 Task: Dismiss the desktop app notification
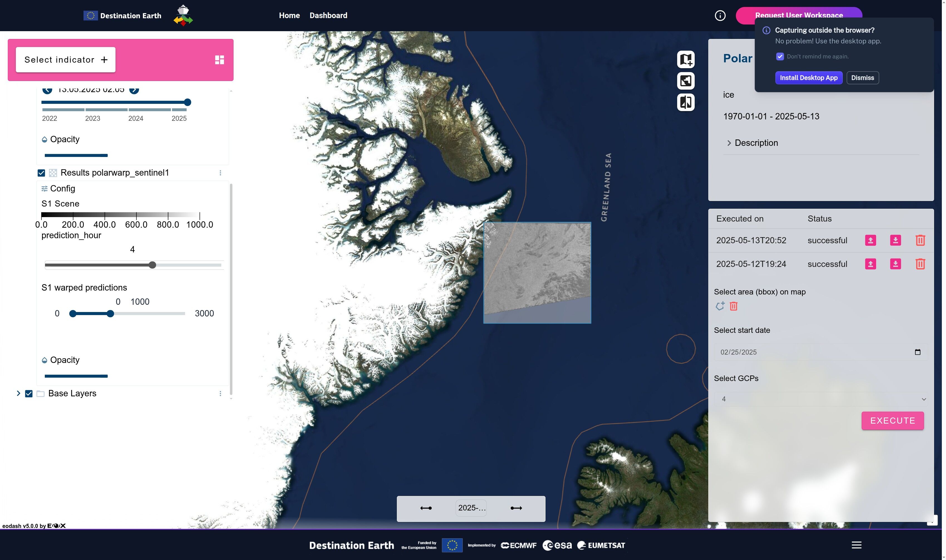pyautogui.click(x=862, y=78)
